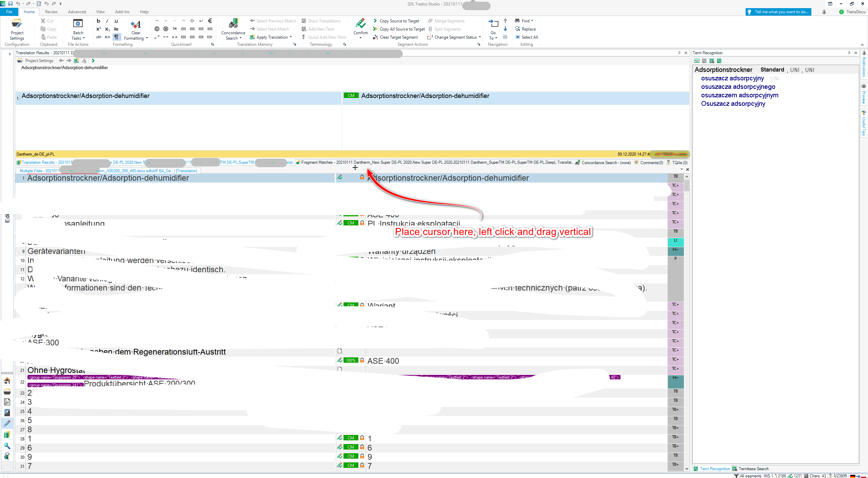This screenshot has width=868, height=478.
Task: Click the Replace button
Action: [x=526, y=29]
